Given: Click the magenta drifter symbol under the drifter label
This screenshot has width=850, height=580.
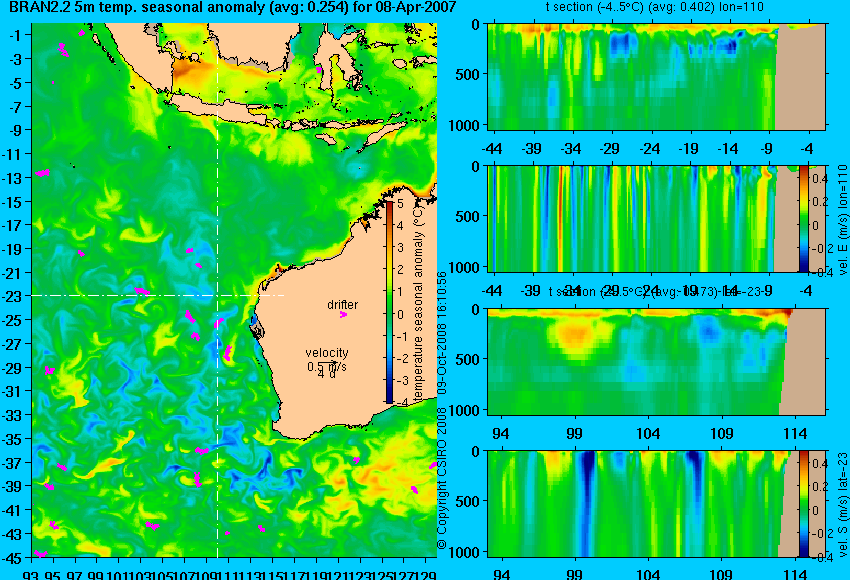Looking at the screenshot, I should coord(343,314).
